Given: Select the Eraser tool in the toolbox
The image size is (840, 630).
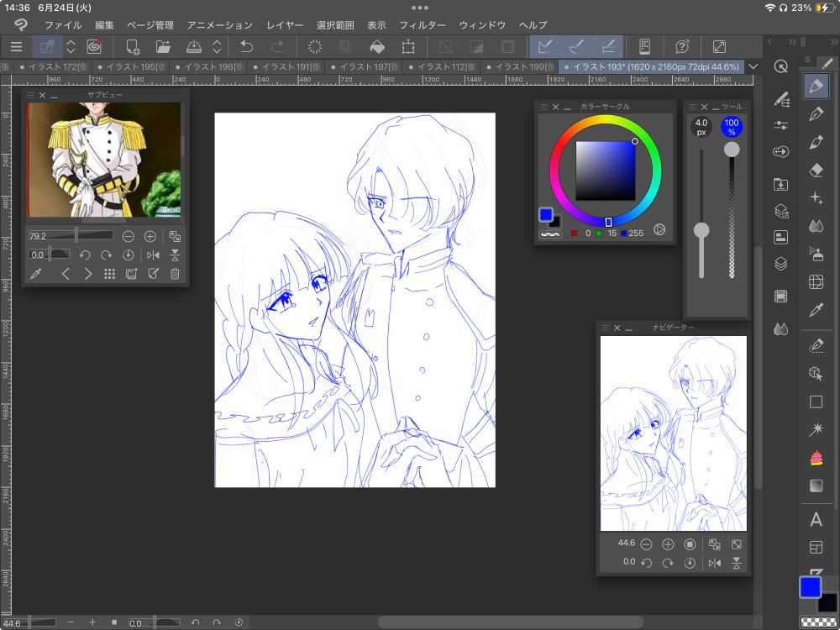Looking at the screenshot, I should (x=815, y=170).
